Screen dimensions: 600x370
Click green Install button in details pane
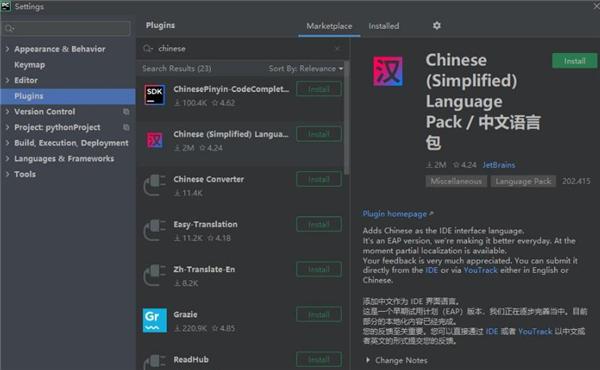[x=574, y=61]
